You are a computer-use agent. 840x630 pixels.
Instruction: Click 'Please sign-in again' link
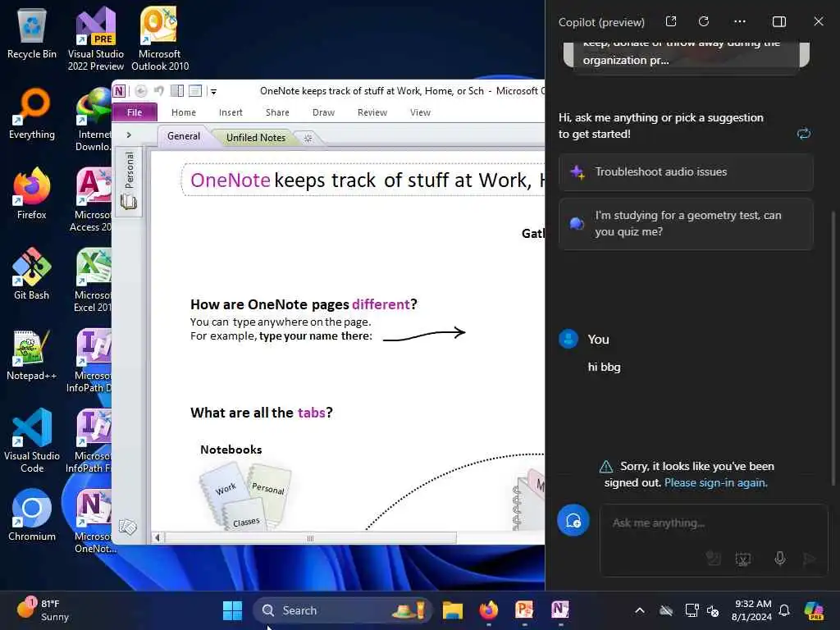coord(715,482)
